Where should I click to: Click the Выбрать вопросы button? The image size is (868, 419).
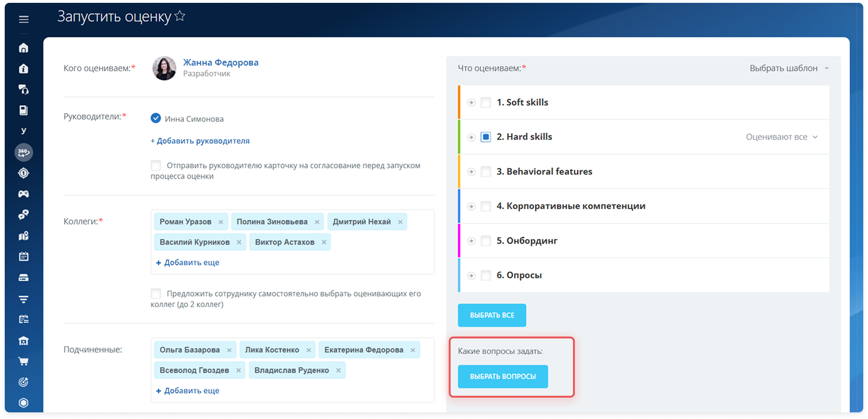pos(503,376)
